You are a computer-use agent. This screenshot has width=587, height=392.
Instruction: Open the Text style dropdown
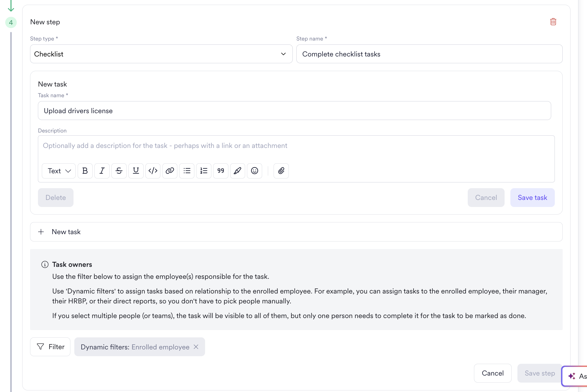coord(59,171)
